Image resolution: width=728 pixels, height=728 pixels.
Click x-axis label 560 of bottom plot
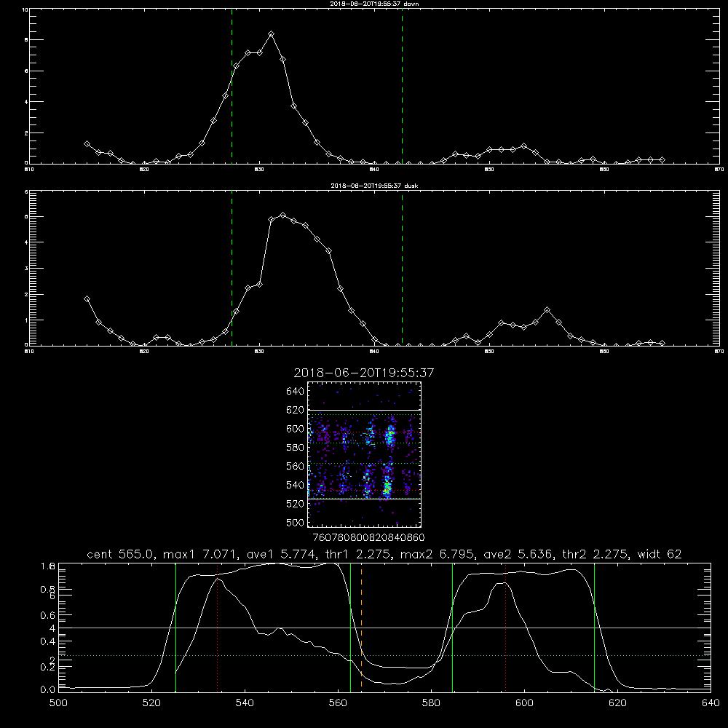click(338, 703)
